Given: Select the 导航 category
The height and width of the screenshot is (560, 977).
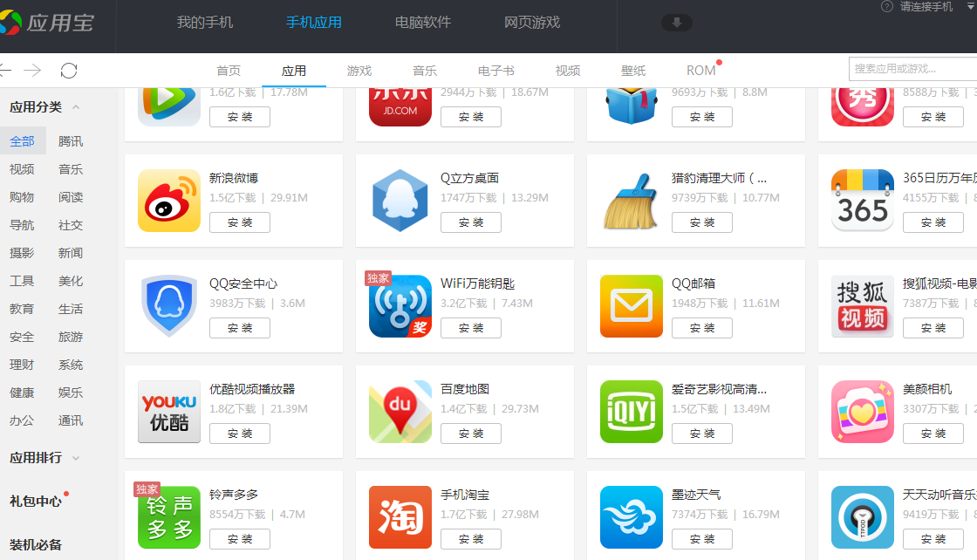Looking at the screenshot, I should tap(22, 226).
